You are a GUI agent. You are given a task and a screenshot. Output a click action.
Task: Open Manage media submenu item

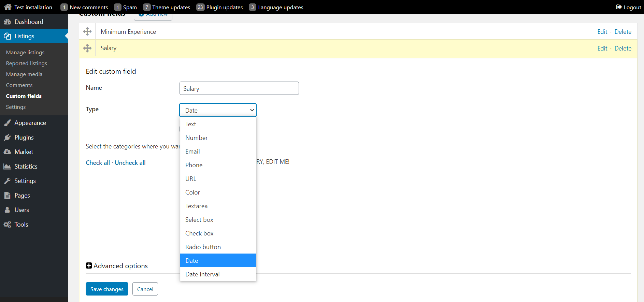[x=24, y=74]
